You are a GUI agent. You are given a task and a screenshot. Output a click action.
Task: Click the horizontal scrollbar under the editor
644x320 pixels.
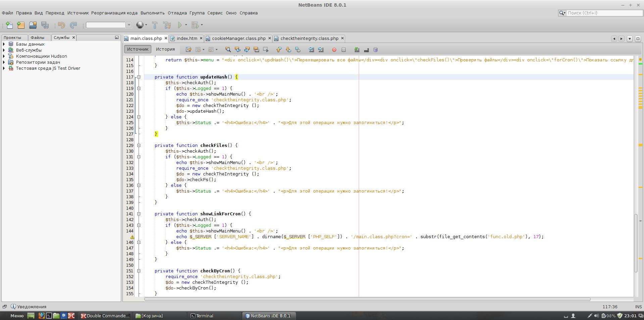click(367, 299)
